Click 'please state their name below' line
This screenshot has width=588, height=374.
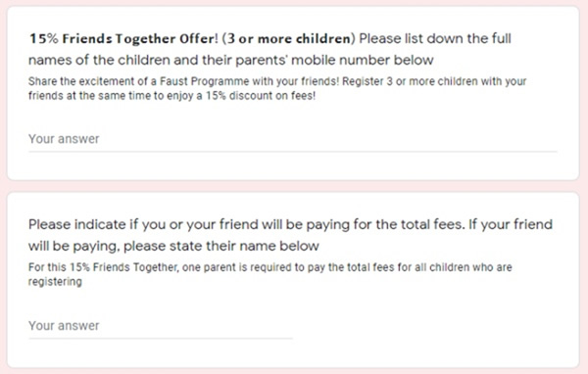[x=221, y=246]
